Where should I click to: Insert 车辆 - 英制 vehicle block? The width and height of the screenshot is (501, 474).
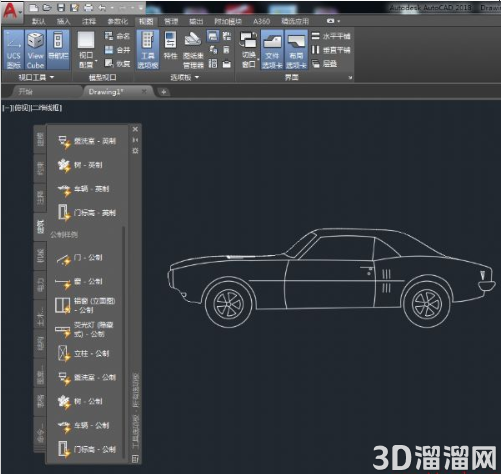tap(83, 189)
